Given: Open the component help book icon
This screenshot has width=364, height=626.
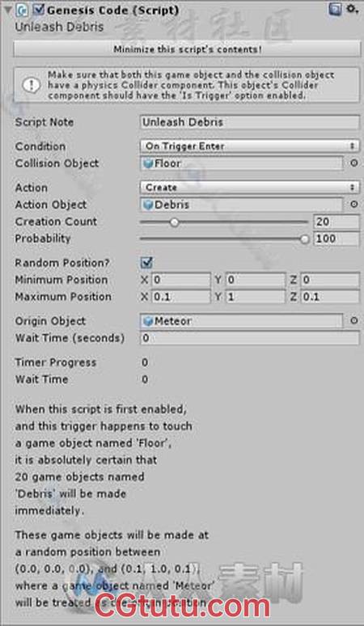Looking at the screenshot, I should click(x=335, y=9).
